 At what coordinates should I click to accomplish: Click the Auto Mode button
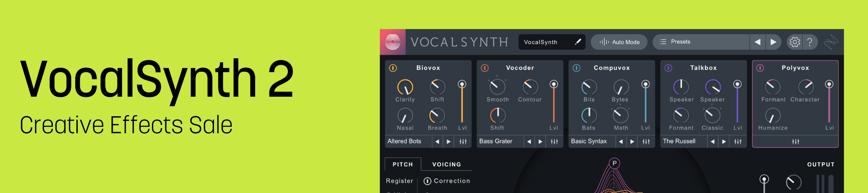(619, 42)
